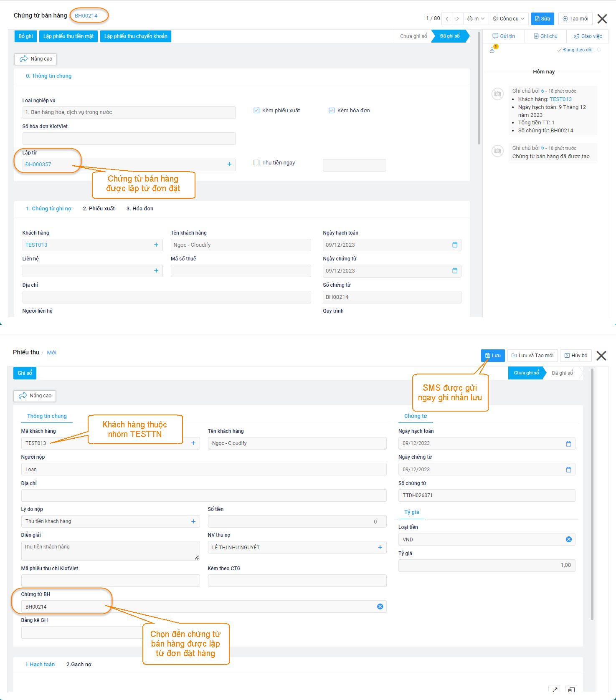Click plus icon in Lập từ field
The width and height of the screenshot is (616, 700).
[229, 164]
